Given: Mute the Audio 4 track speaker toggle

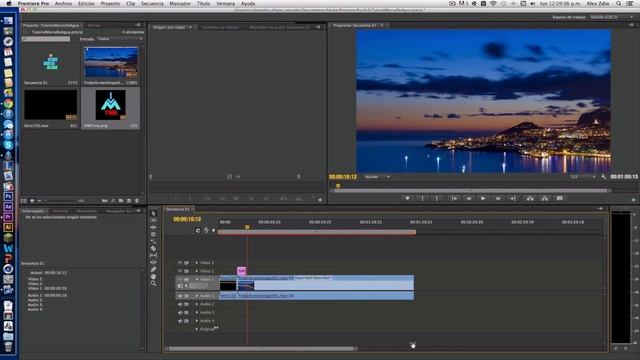Looking at the screenshot, I should pyautogui.click(x=180, y=321).
